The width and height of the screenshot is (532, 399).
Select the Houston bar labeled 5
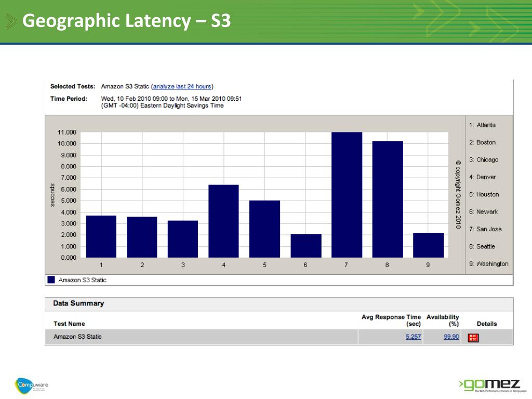click(264, 229)
